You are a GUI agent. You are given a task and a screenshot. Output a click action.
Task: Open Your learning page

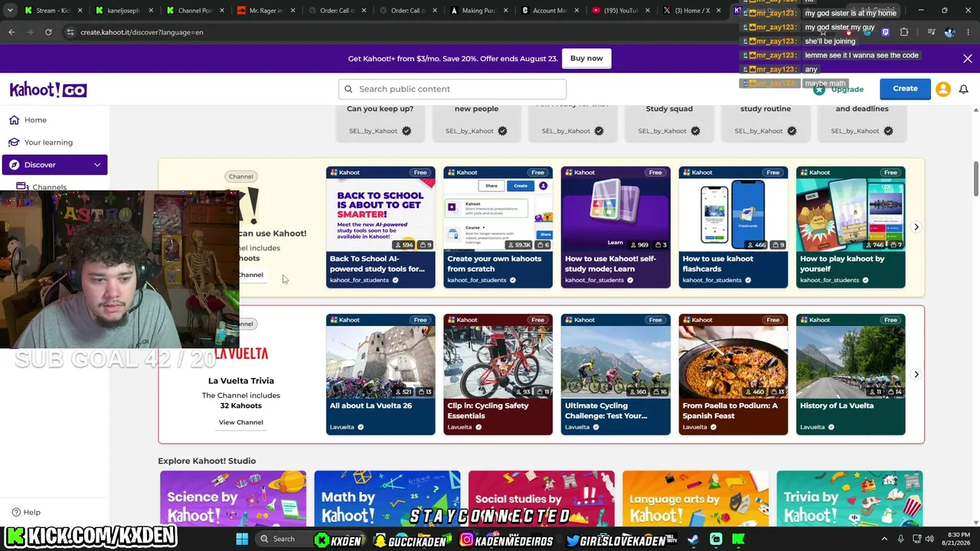(48, 142)
